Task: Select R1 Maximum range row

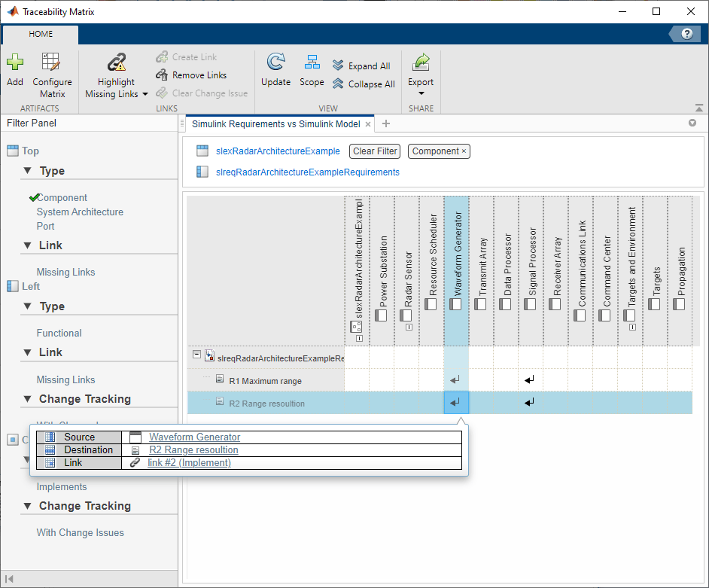Action: click(x=266, y=381)
